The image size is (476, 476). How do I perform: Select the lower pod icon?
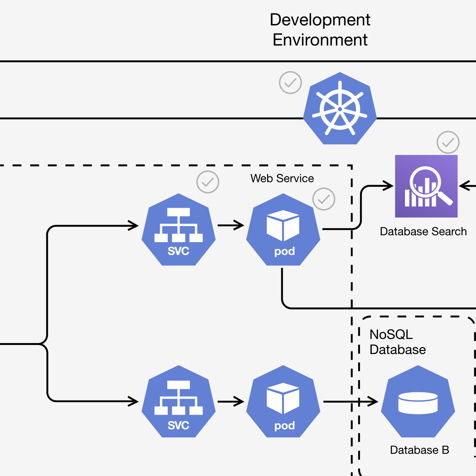point(283,402)
